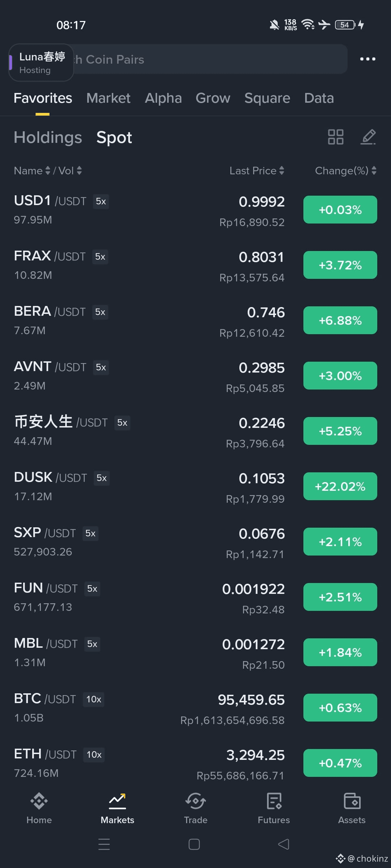Switch to the Alpha tab
Image resolution: width=391 pixels, height=868 pixels.
coord(163,98)
